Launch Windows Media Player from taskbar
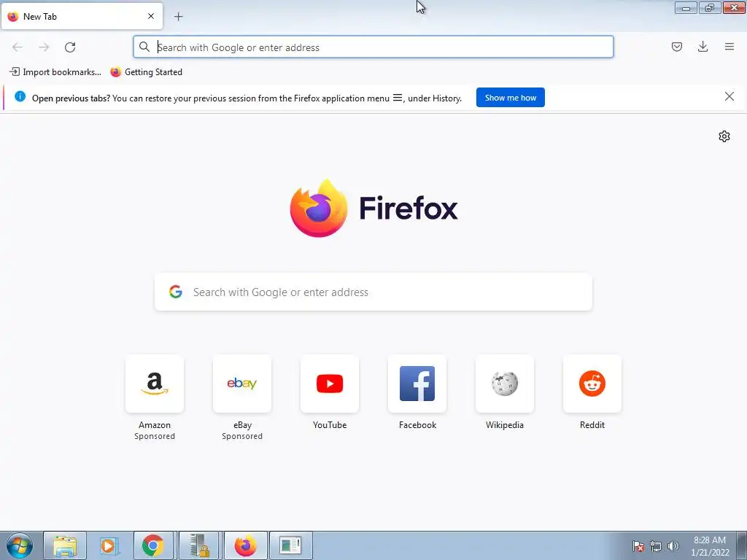Image resolution: width=747 pixels, height=560 pixels. 109,545
